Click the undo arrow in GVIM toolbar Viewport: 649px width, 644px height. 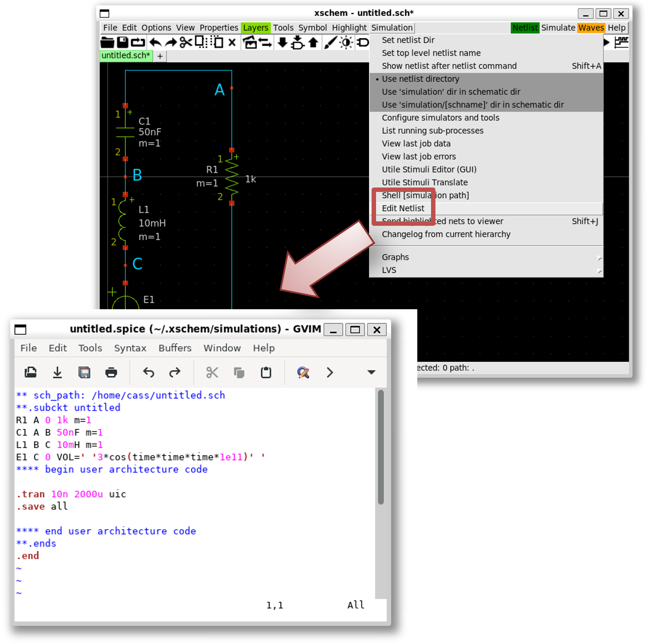(x=148, y=373)
